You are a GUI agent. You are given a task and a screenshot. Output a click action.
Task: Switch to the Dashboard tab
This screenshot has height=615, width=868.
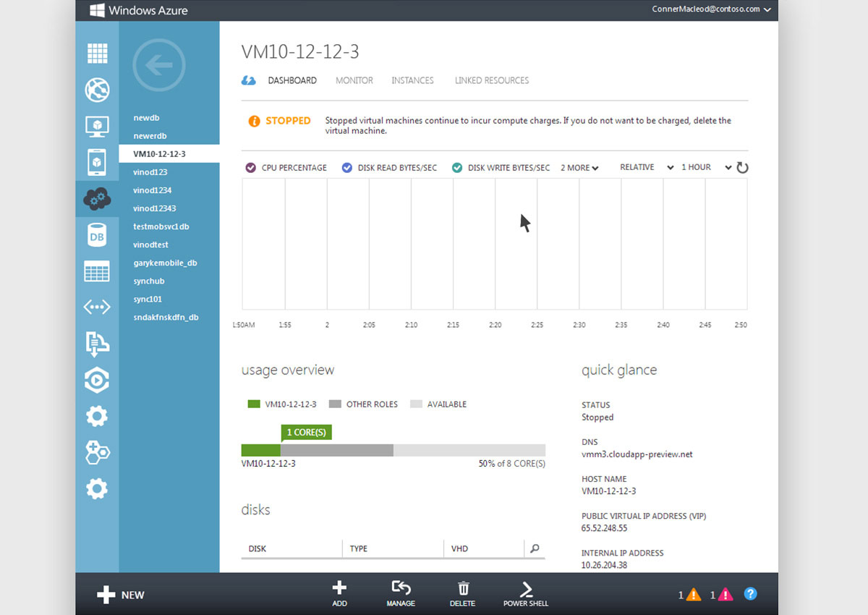pyautogui.click(x=292, y=80)
